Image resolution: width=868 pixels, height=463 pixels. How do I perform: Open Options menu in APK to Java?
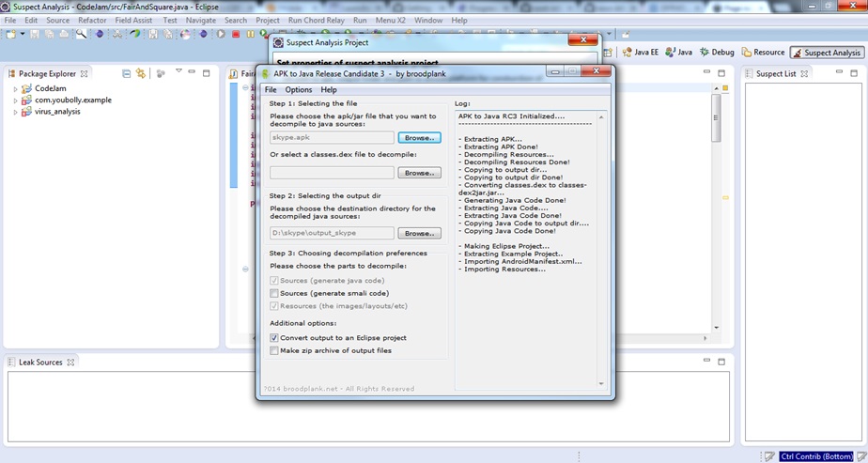click(x=299, y=89)
